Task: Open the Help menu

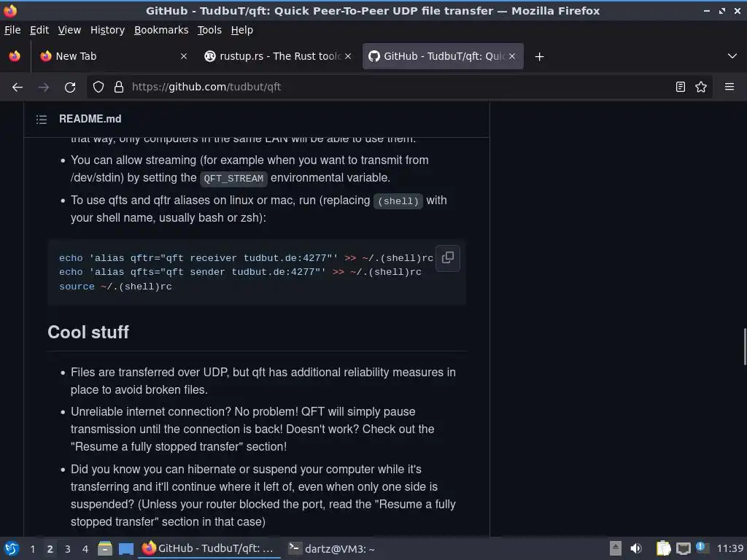Action: click(x=242, y=30)
